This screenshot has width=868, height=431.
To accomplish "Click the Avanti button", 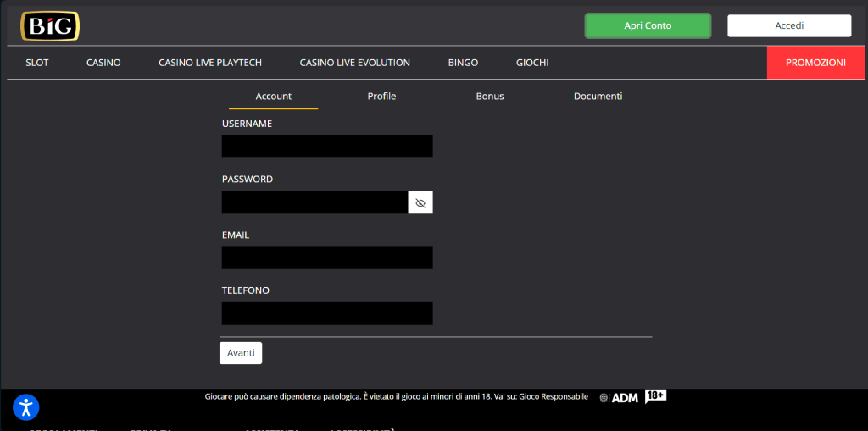I will pos(241,353).
